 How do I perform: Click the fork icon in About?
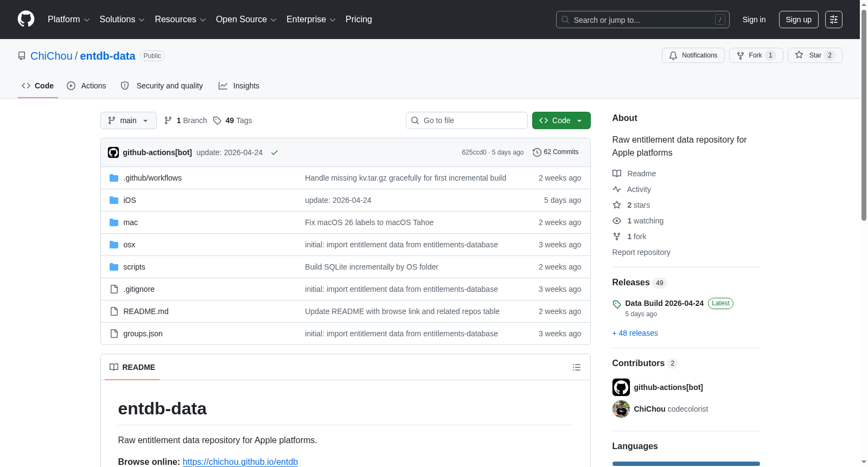pyautogui.click(x=617, y=236)
